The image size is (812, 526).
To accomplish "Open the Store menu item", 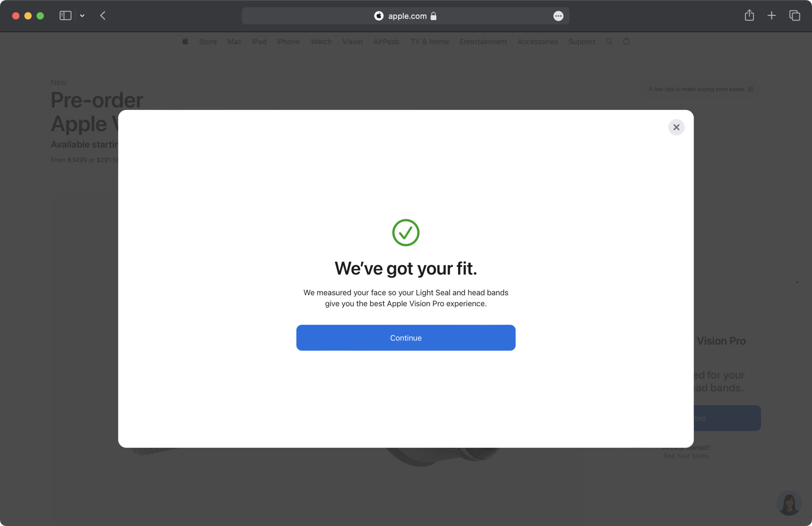I will 208,42.
